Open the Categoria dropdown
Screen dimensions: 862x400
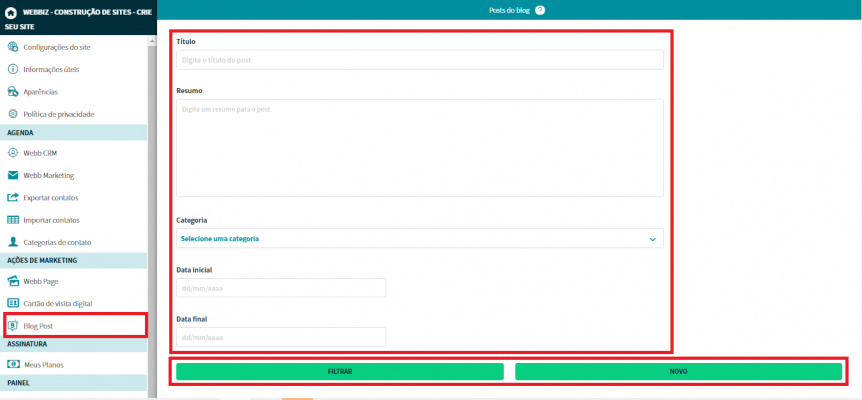pyautogui.click(x=419, y=239)
